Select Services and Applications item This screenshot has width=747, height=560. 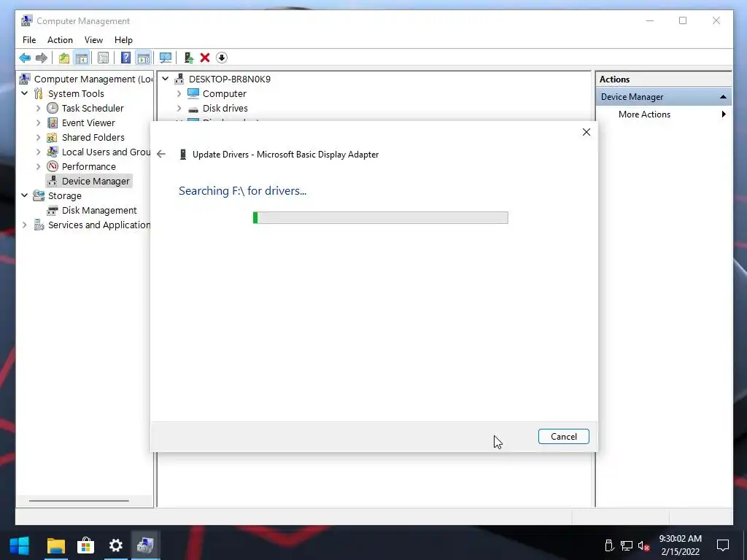point(99,225)
